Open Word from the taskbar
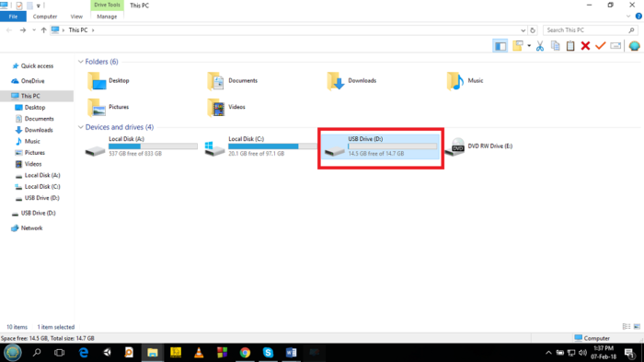 (292, 353)
